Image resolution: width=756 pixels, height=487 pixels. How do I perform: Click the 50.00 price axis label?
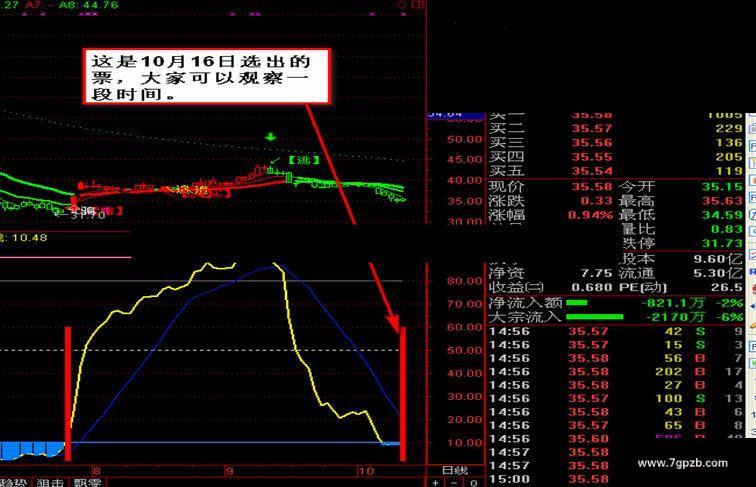pos(464,139)
